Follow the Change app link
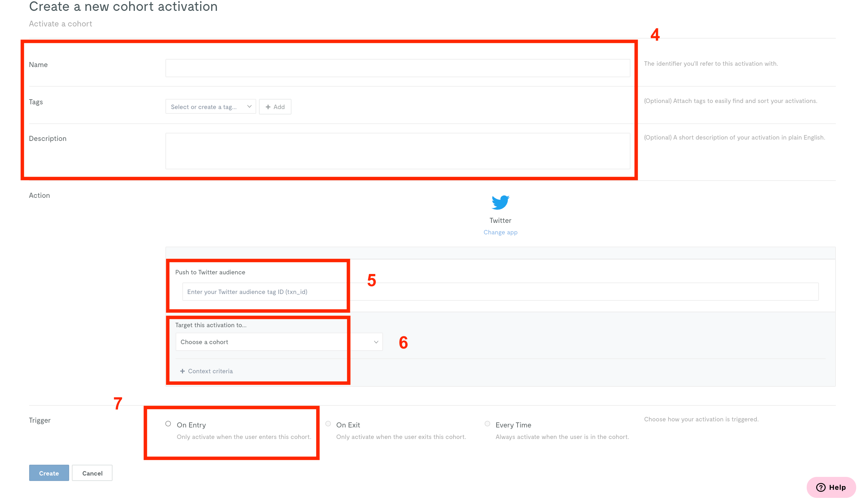The height and width of the screenshot is (504, 865). (500, 232)
